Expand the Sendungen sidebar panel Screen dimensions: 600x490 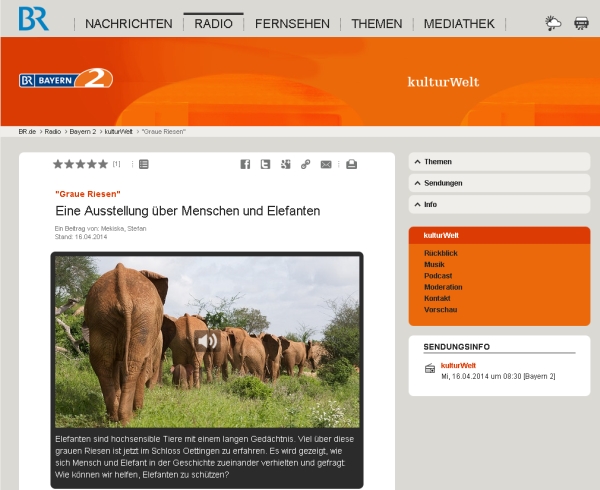[x=499, y=183]
